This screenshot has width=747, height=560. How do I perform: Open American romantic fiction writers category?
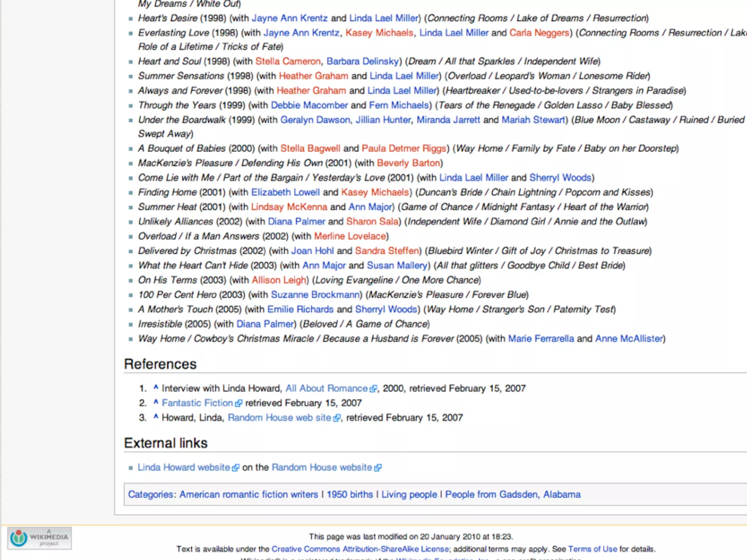[x=248, y=494]
